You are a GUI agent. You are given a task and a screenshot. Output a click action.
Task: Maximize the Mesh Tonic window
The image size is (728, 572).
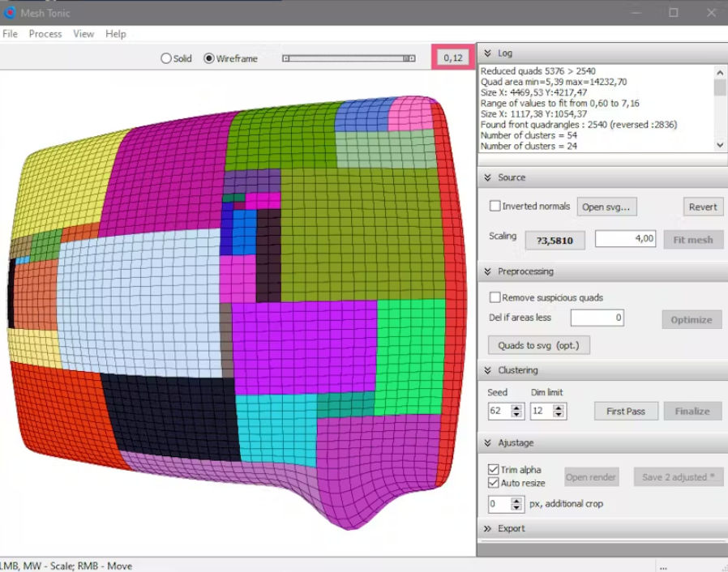(x=674, y=12)
